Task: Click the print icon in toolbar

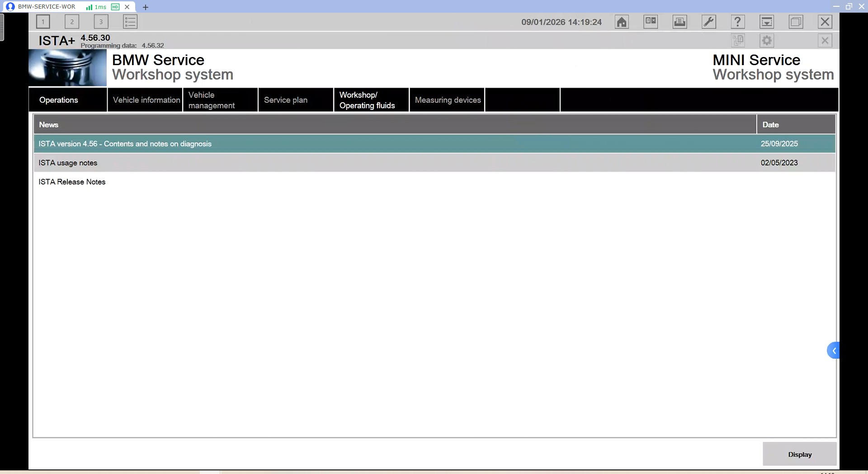Action: (679, 22)
